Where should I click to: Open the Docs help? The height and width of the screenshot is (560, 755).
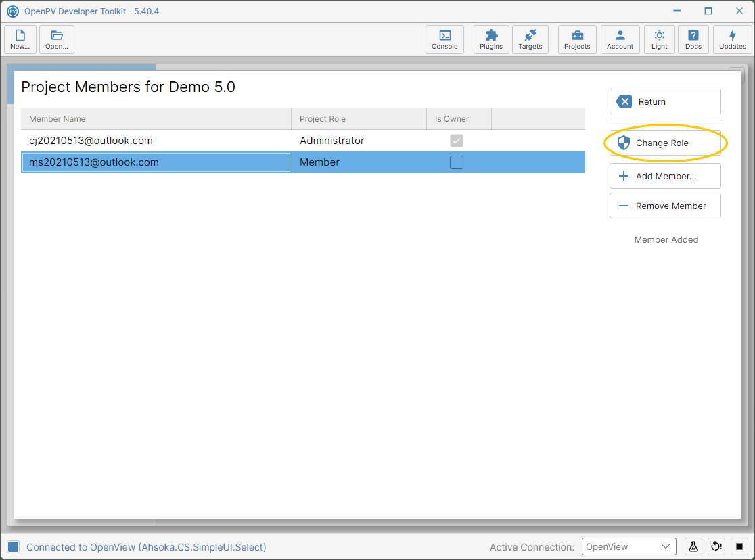(693, 39)
